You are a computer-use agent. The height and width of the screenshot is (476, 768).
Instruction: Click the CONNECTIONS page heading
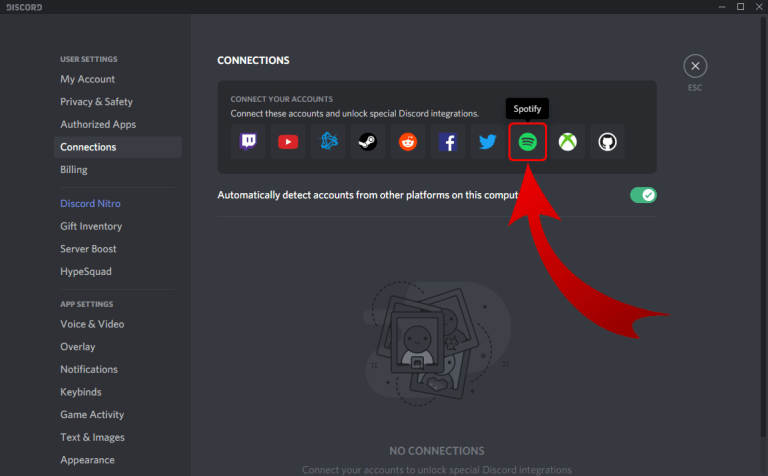(253, 60)
